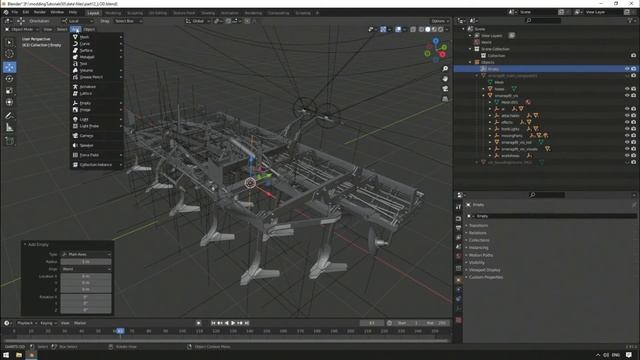Enable solid viewport shading mode
Image resolution: width=640 pixels, height=360 pixels.
pos(428,29)
